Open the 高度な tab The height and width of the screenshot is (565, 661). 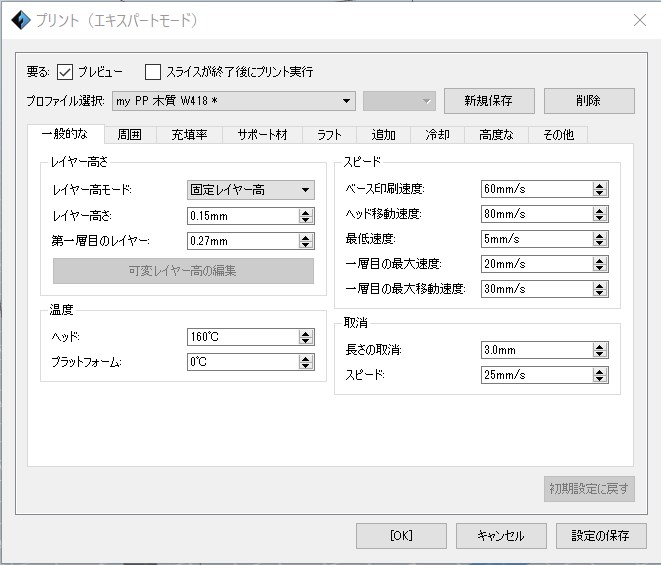click(x=496, y=135)
